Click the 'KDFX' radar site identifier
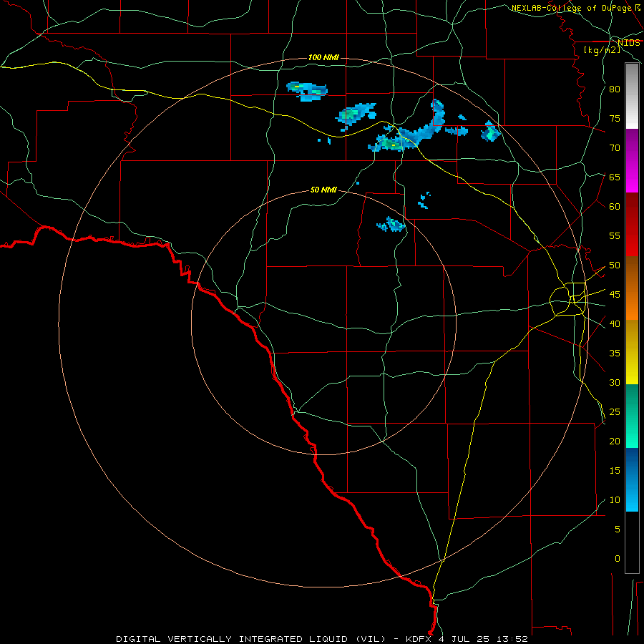Screen dimensions: 644x644 click(419, 639)
